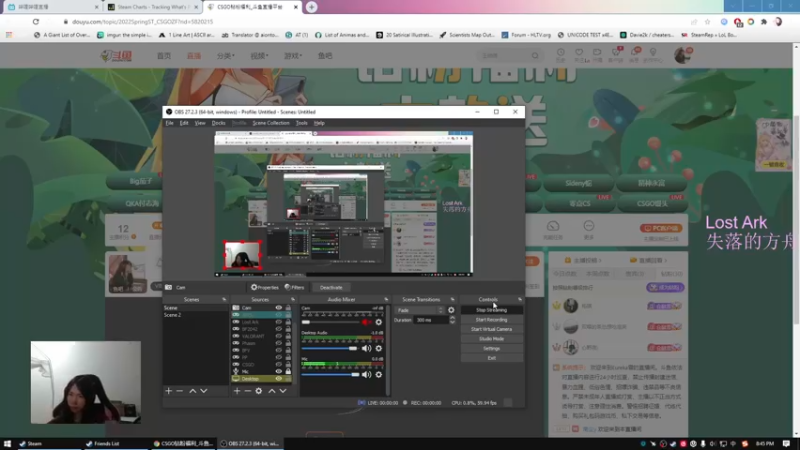The image size is (800, 450).
Task: Open the 视频 dropdown on Douyu nav
Action: coord(259,56)
